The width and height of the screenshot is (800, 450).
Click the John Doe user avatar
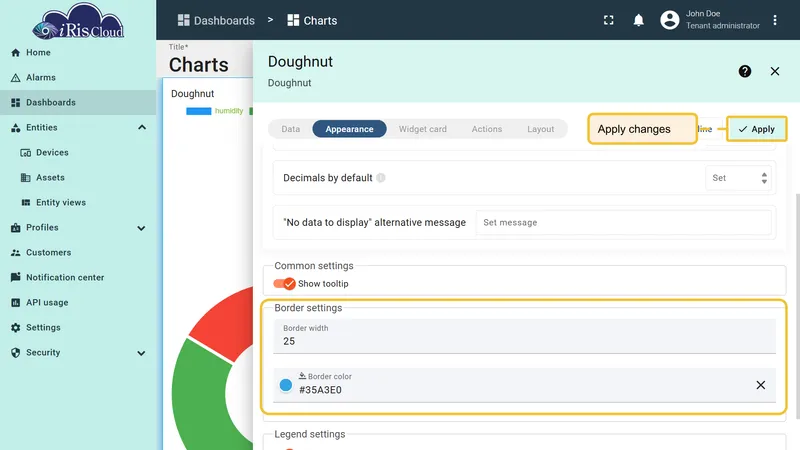coord(669,20)
